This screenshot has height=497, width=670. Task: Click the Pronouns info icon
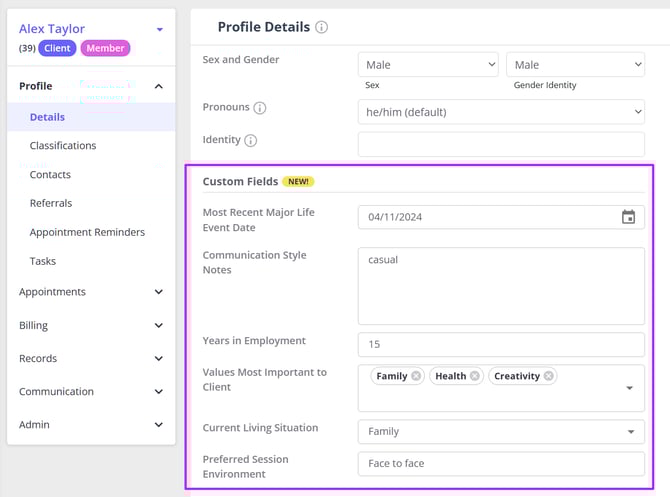pos(260,108)
